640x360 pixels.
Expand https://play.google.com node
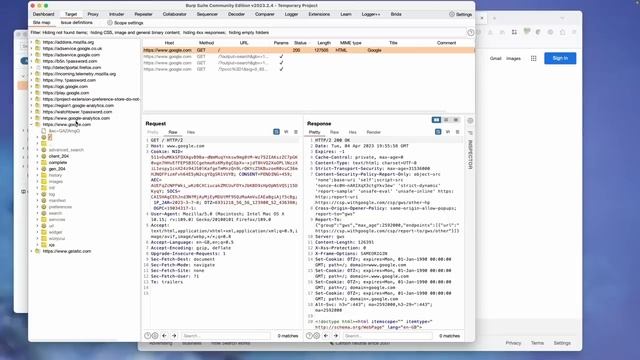(31, 93)
